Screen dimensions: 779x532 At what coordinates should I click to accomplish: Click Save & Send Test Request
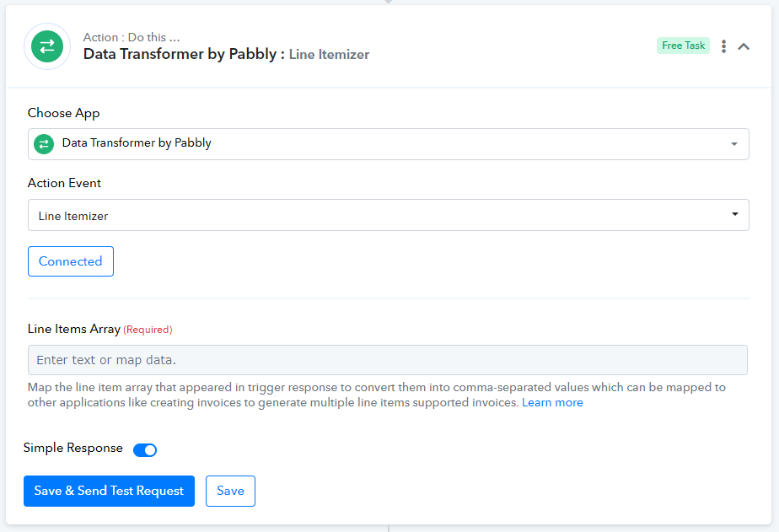109,491
